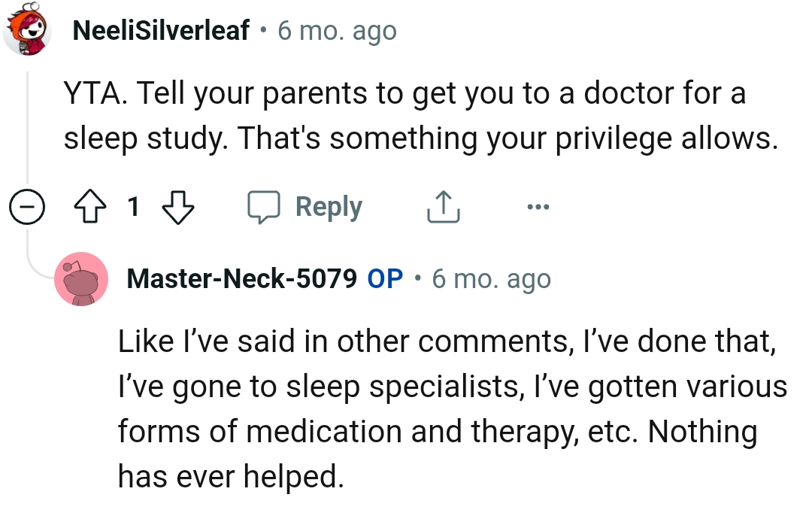Click the 6 mo. ago timestamp on top comment
Screen dimensions: 812x522
(x=337, y=30)
